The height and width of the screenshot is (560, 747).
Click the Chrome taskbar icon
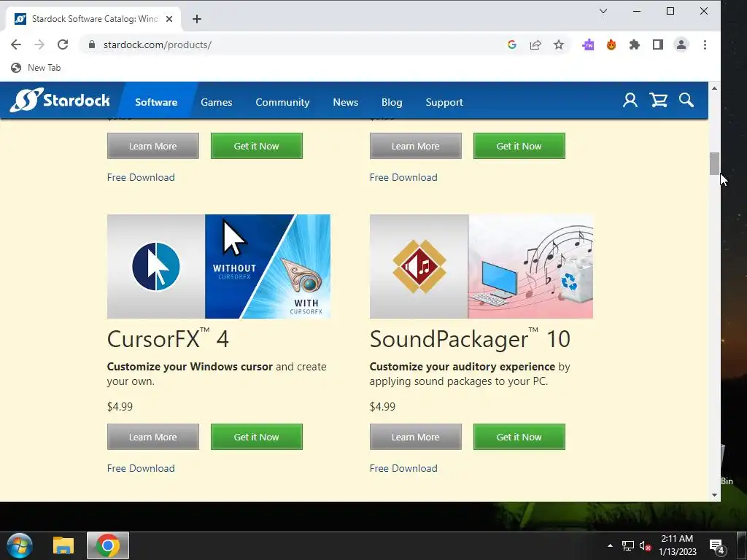(x=108, y=545)
